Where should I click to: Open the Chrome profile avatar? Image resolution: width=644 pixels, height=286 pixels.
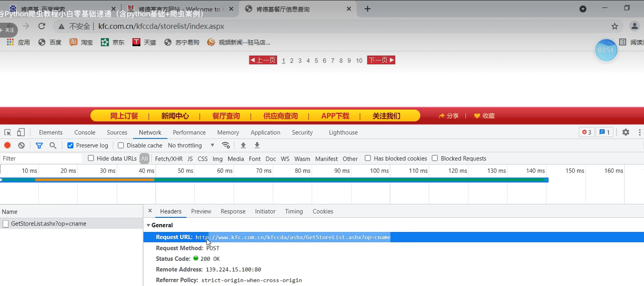coord(634,26)
